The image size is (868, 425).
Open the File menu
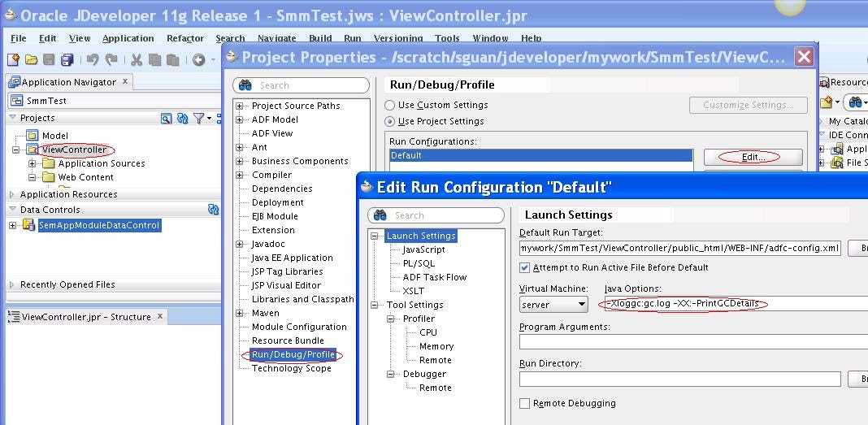tap(18, 38)
